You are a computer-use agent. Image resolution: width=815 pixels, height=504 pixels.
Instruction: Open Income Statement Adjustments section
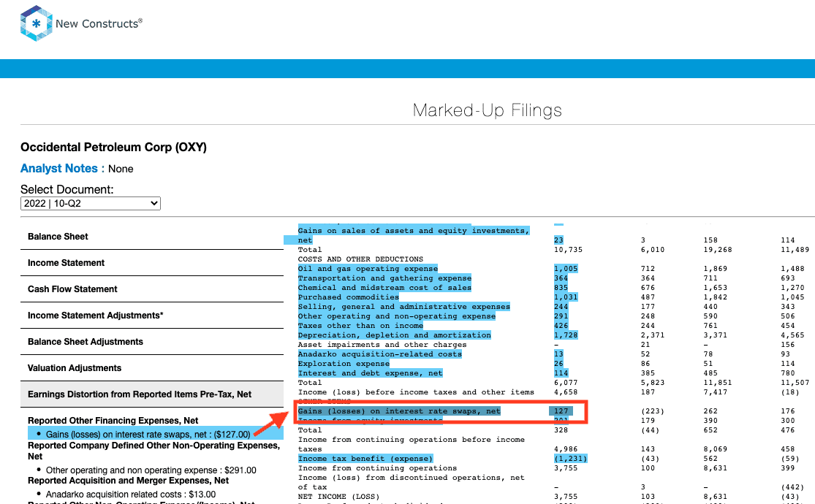(152, 316)
